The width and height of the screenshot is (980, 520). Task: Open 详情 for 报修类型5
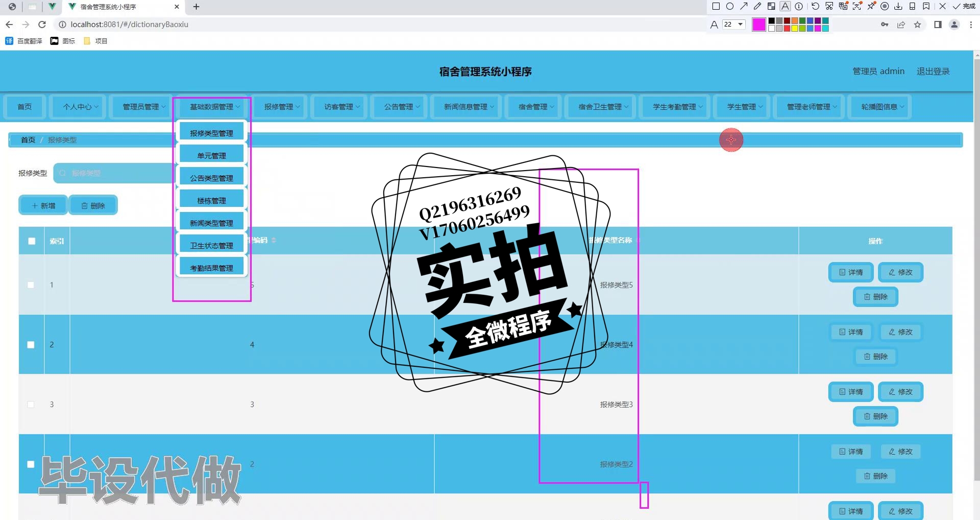(851, 272)
